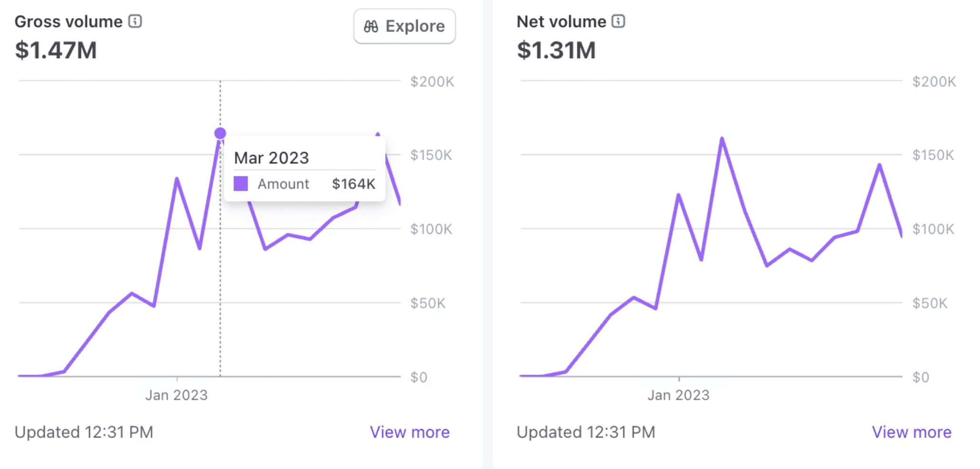The image size is (980, 469).
Task: Select the $1.47M gross total
Action: click(x=56, y=50)
